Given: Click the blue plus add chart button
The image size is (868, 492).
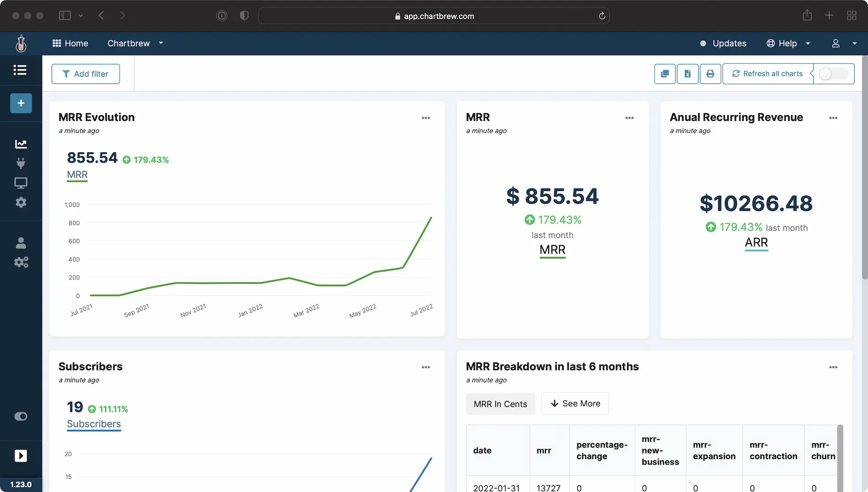Looking at the screenshot, I should (21, 103).
